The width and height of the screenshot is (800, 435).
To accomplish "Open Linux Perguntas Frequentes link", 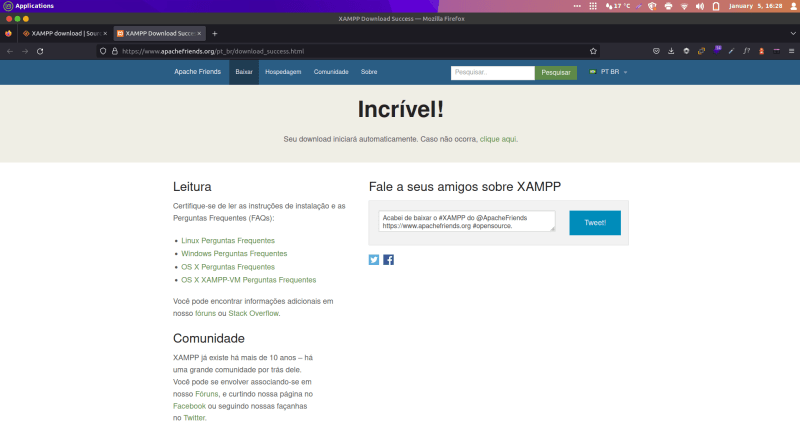I will coord(228,241).
